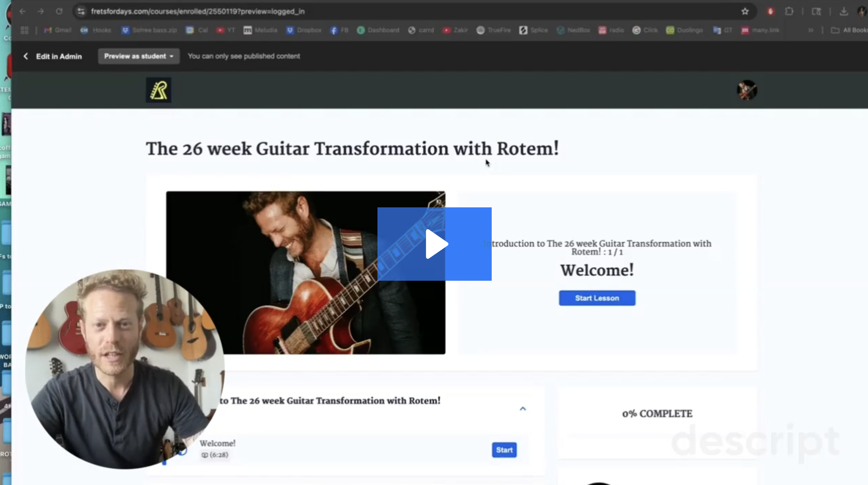The height and width of the screenshot is (485, 868).
Task: Start the Welcome! lesson
Action: 504,450
